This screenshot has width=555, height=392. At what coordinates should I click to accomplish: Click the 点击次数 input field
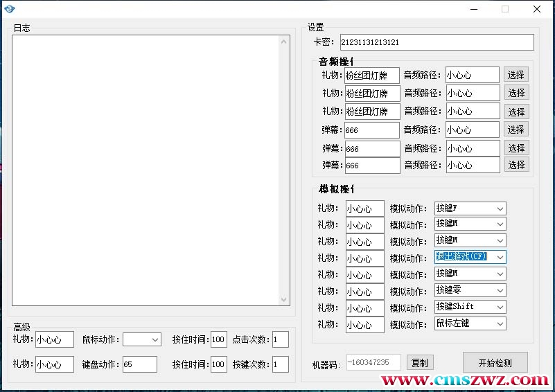pos(280,339)
